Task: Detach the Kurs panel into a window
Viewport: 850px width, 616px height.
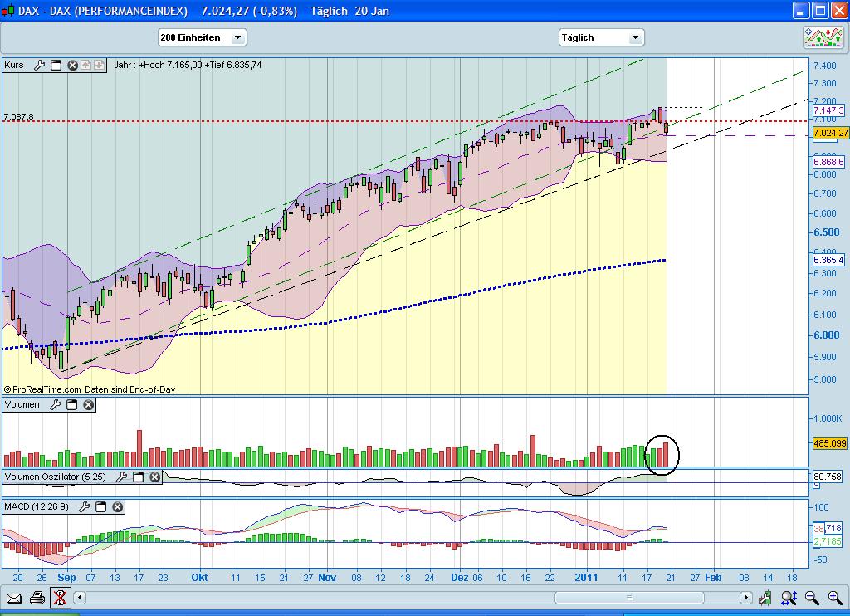Action: pyautogui.click(x=56, y=65)
